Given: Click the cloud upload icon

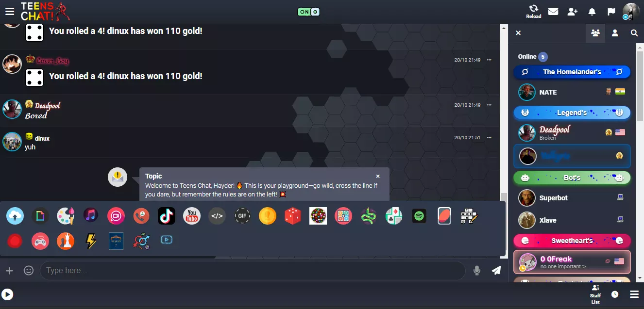Looking at the screenshot, I should click(15, 216).
